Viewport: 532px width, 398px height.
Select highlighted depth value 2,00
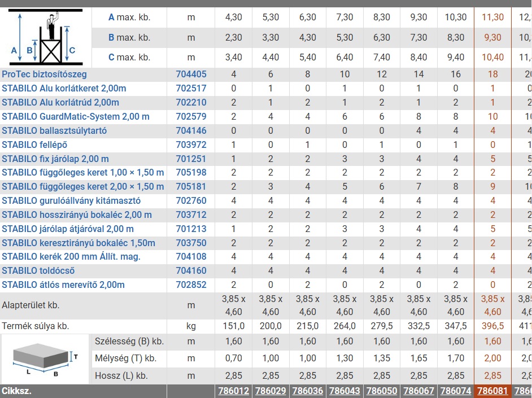click(492, 358)
